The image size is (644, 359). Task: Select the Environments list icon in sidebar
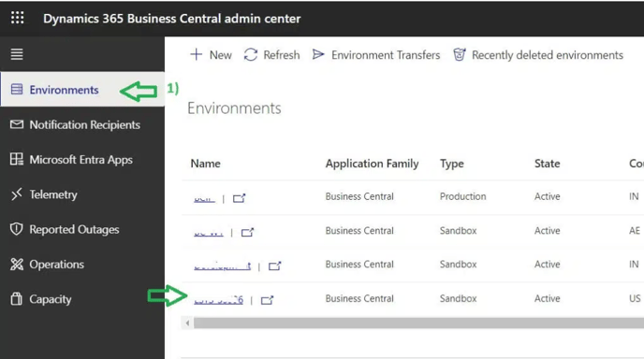click(17, 90)
